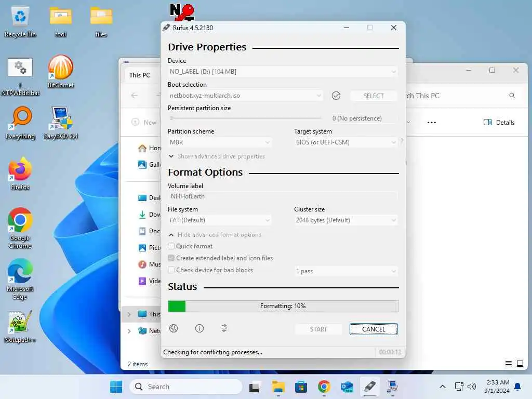Open Outlook from the taskbar
Image resolution: width=532 pixels, height=399 pixels.
(x=347, y=387)
